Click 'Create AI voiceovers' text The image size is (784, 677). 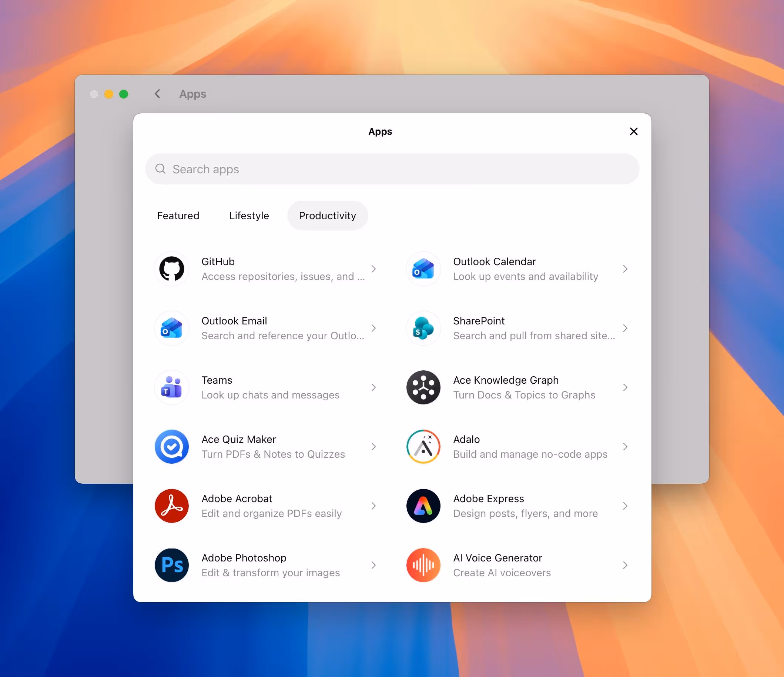click(x=502, y=573)
